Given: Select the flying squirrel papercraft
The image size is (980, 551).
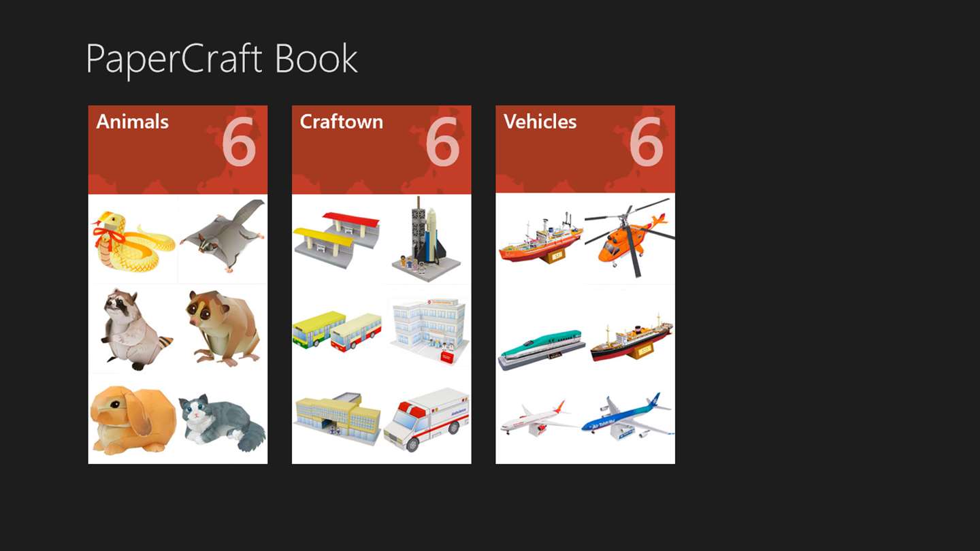Looking at the screenshot, I should pyautogui.click(x=223, y=239).
